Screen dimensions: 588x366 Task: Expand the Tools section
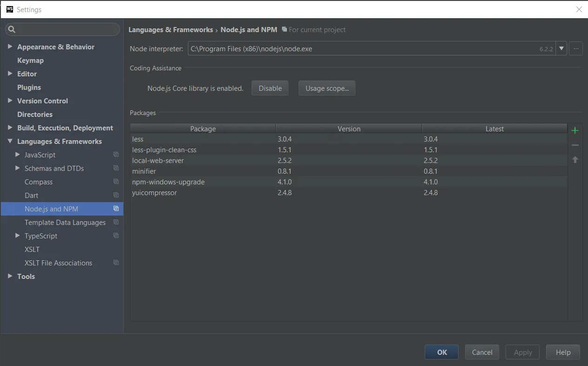click(x=10, y=276)
